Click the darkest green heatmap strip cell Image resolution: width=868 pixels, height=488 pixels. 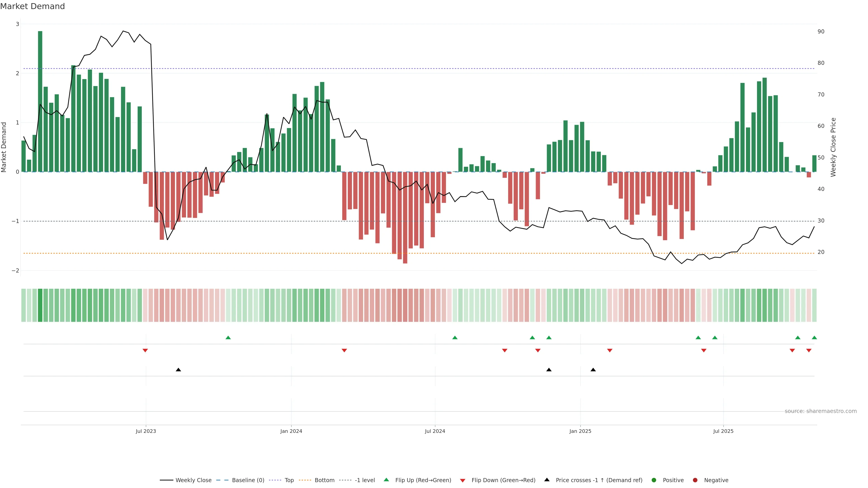tap(40, 305)
